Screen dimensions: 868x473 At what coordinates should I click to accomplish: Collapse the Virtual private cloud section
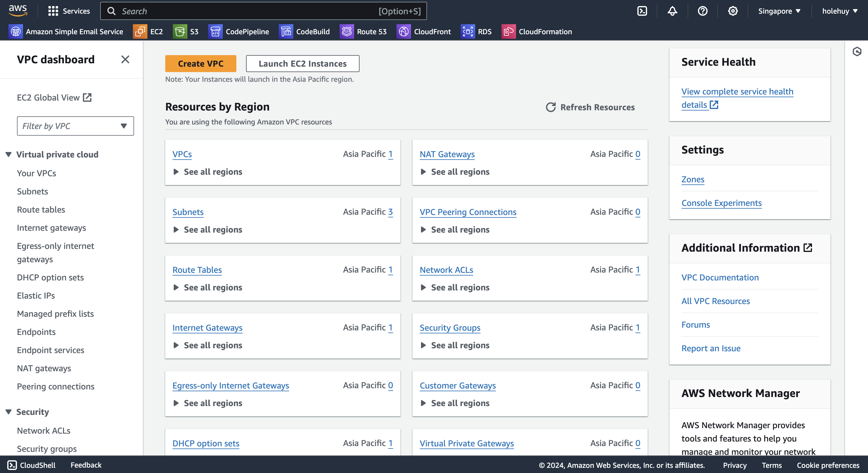tap(8, 154)
